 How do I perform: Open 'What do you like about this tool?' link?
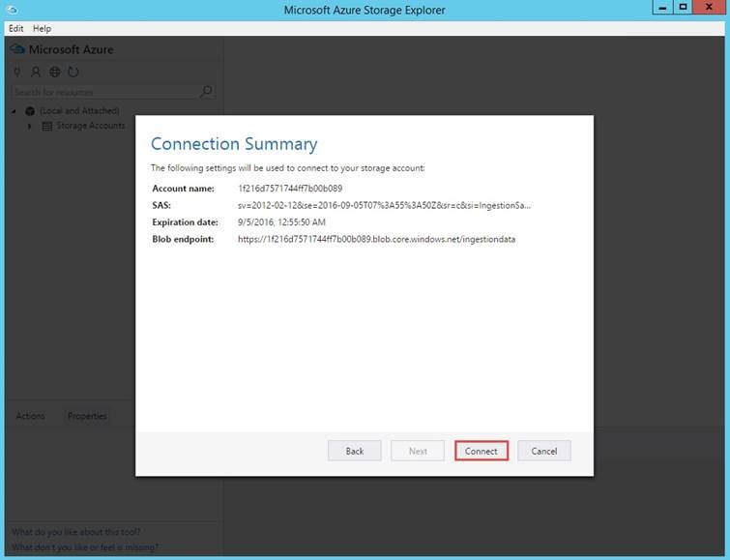click(x=75, y=532)
